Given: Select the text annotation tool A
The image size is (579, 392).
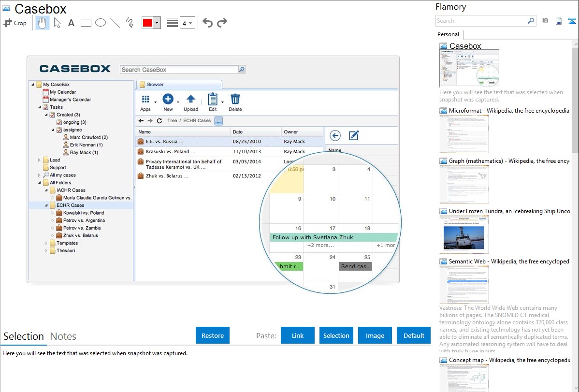Looking at the screenshot, I should pos(71,23).
